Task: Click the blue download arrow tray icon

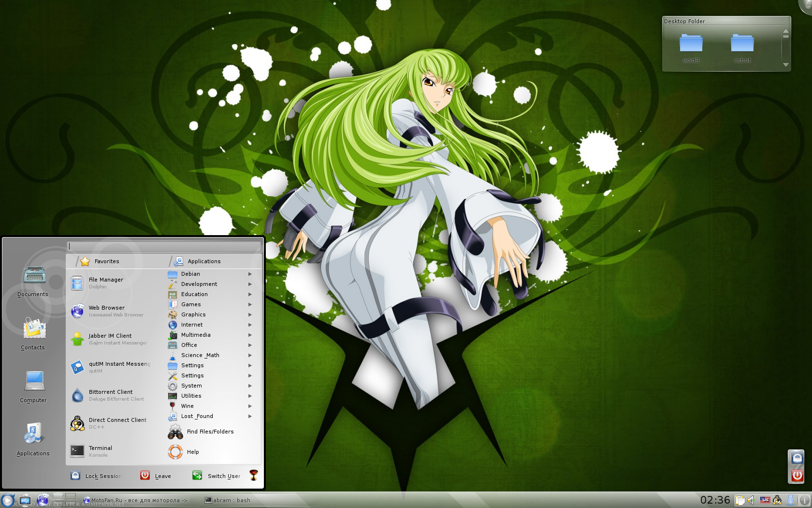Action: click(791, 500)
